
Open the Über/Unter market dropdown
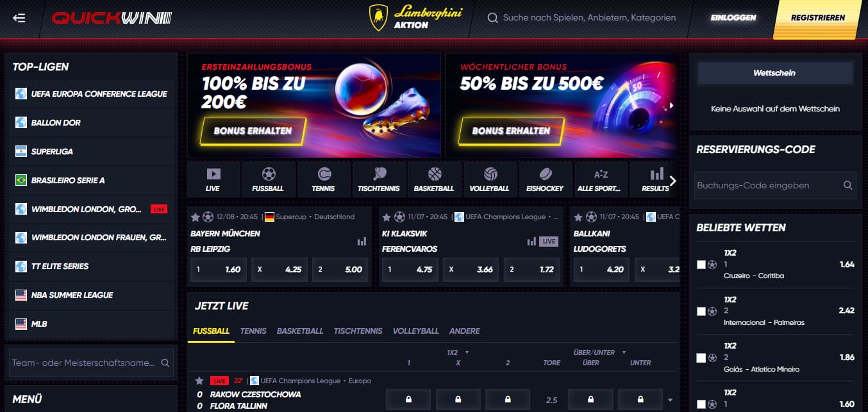(x=600, y=352)
